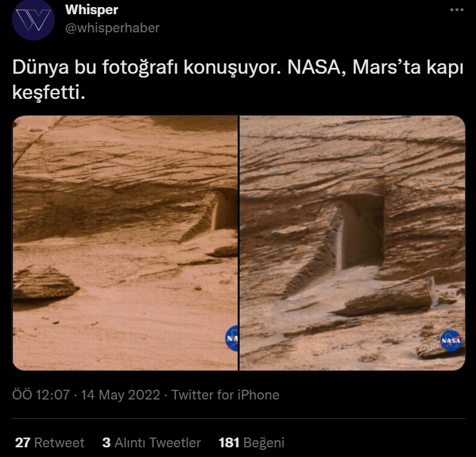The height and width of the screenshot is (457, 476).
Task: Open the Twitter for iPhone source link
Action: (225, 394)
